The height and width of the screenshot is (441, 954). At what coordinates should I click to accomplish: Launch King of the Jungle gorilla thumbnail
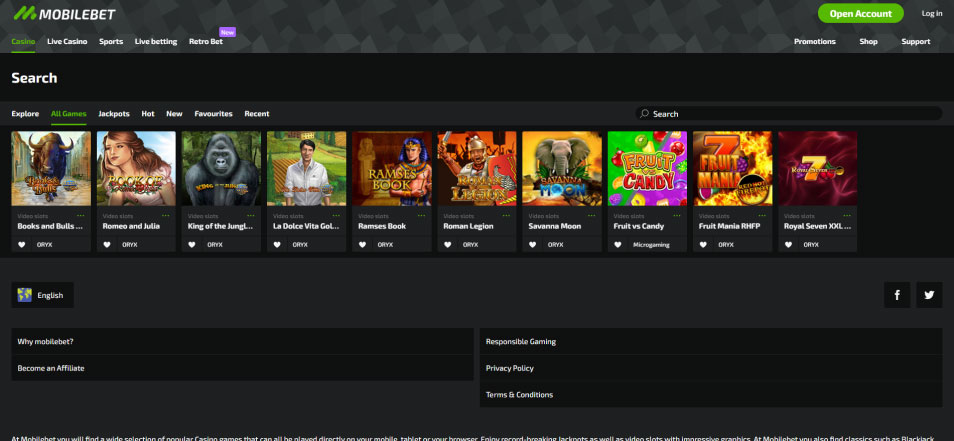[x=221, y=168]
